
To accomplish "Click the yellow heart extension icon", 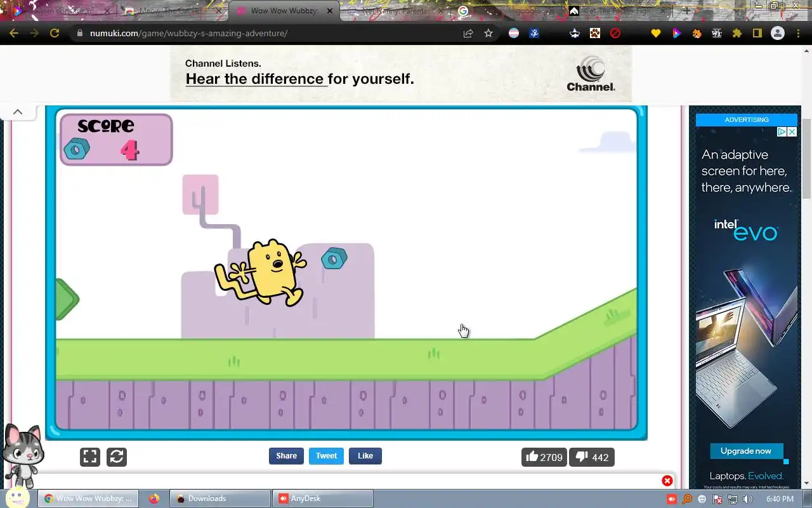I will (x=656, y=33).
